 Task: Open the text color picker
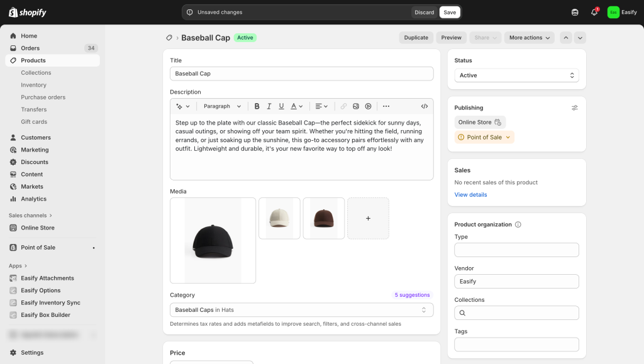pos(297,106)
